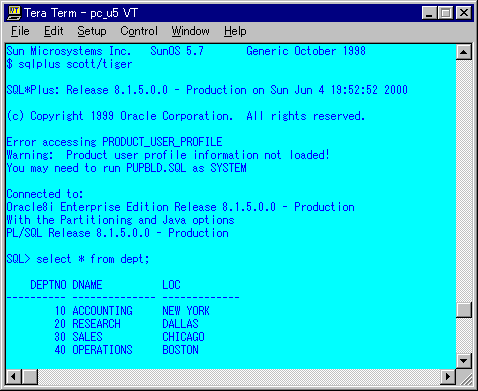The height and width of the screenshot is (391, 478).
Task: Click the 'Warning: Product user profile' line
Action: click(168, 155)
